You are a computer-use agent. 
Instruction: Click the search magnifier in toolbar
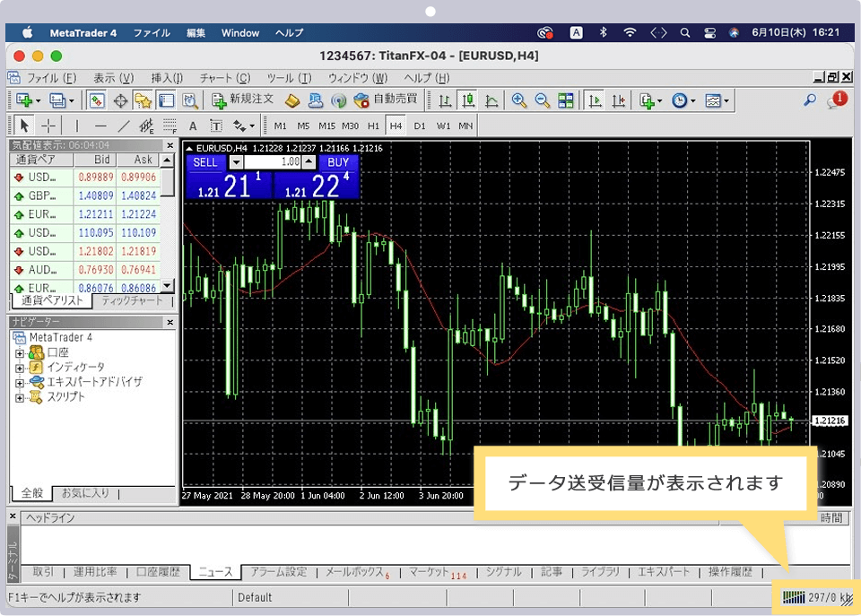coord(809,100)
